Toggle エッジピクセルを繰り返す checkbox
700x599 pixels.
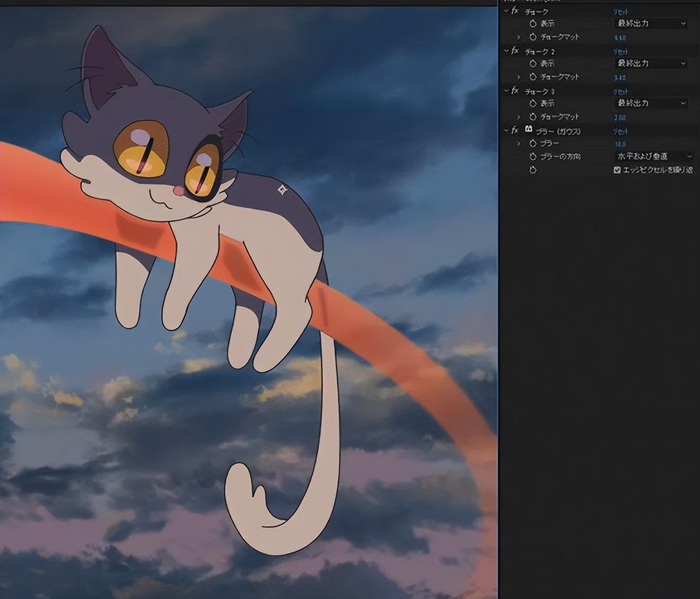tap(617, 170)
